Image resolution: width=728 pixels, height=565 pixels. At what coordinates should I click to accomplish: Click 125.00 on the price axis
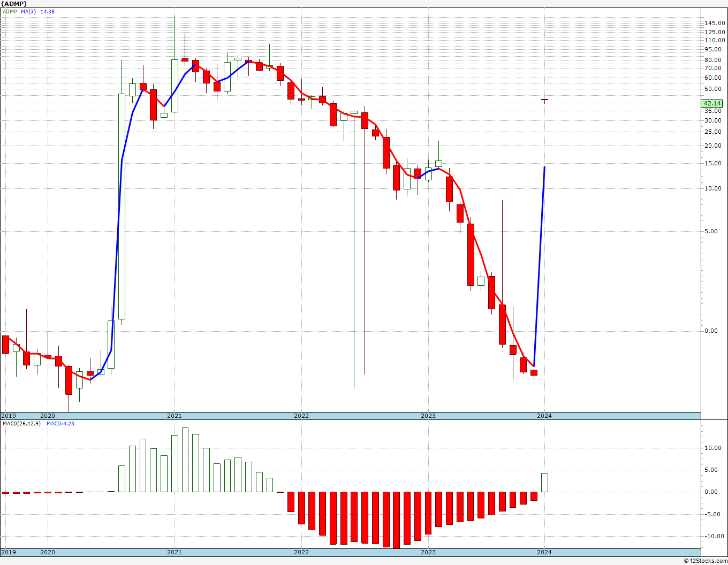coord(714,32)
